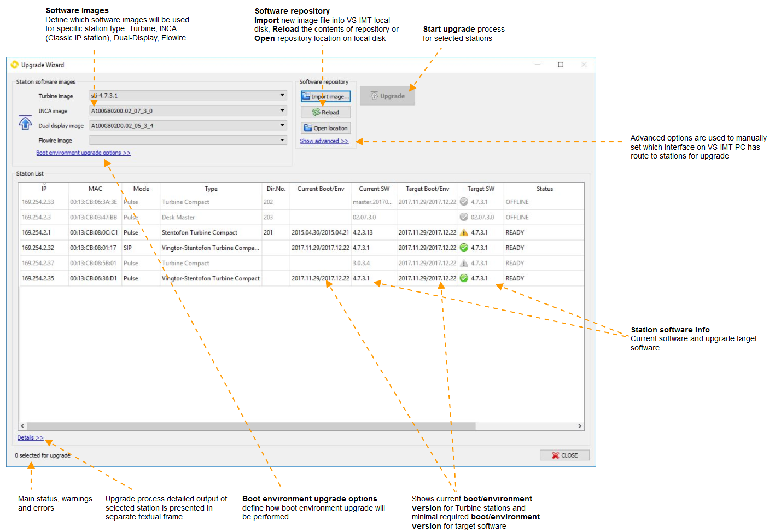Expand the INCA image combo box
The height and width of the screenshot is (532, 775).
pos(282,110)
